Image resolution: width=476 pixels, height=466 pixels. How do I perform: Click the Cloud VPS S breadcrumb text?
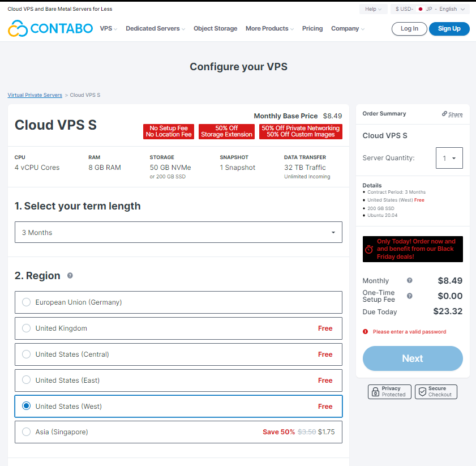85,95
